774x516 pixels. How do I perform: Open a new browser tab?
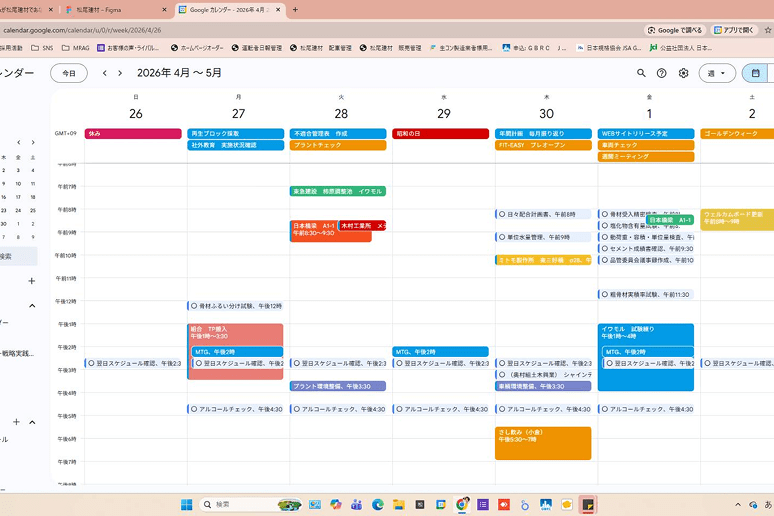click(x=295, y=9)
